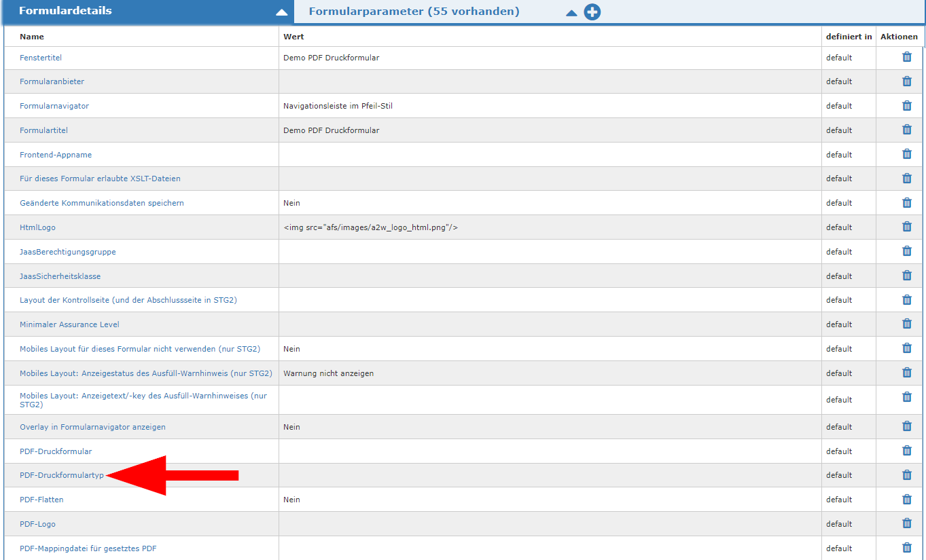Click trash icon for Formulartitel row
This screenshot has height=560, width=926.
906,130
